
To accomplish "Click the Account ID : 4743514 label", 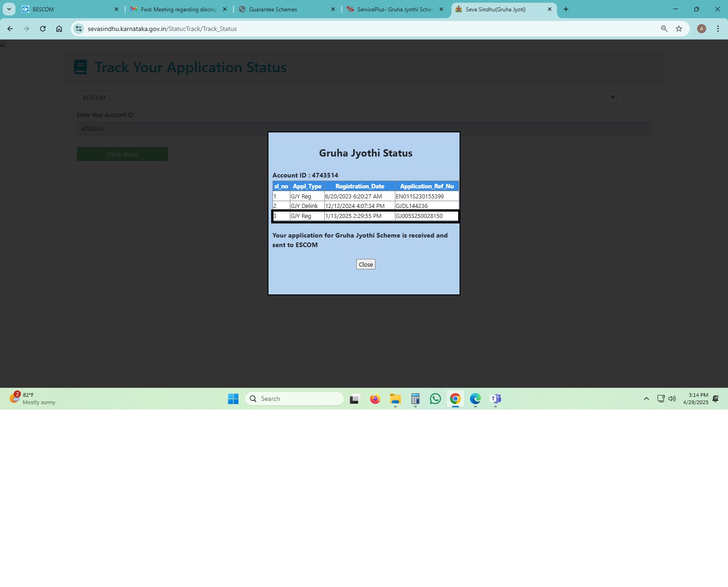I will click(x=305, y=175).
